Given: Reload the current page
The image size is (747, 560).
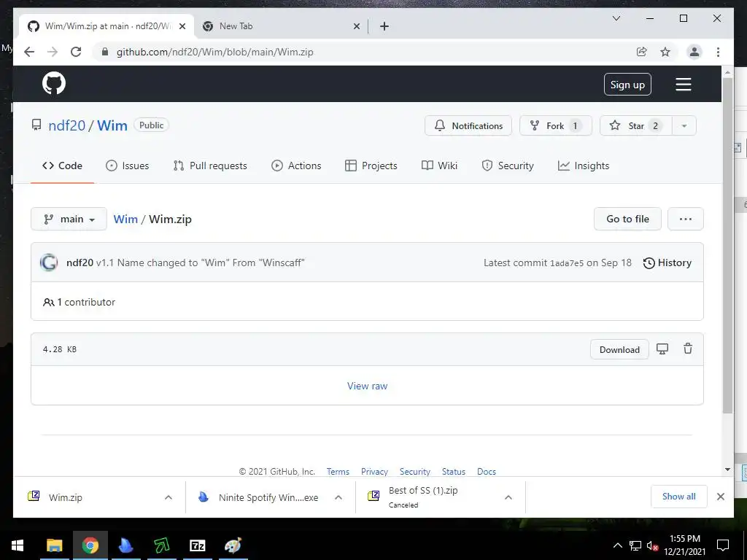Looking at the screenshot, I should 76,52.
